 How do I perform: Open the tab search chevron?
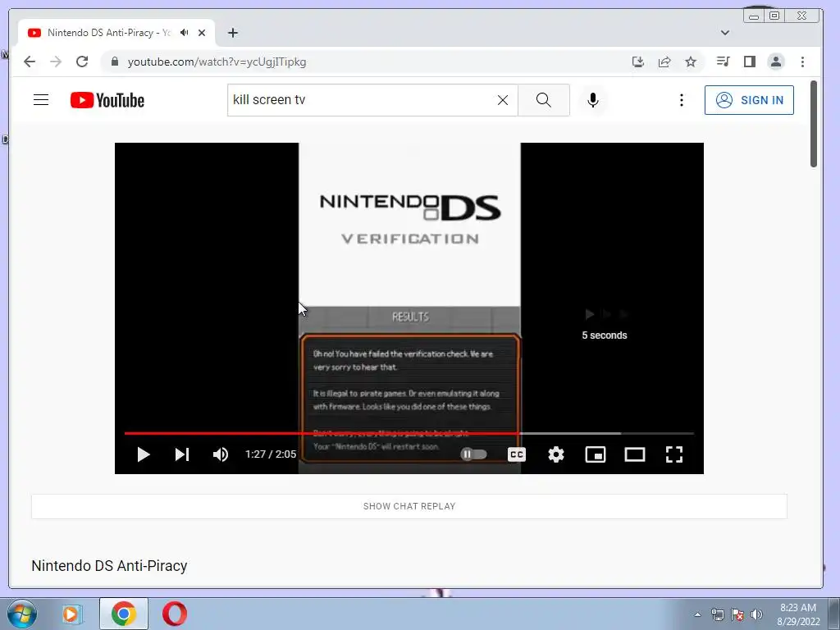725,33
